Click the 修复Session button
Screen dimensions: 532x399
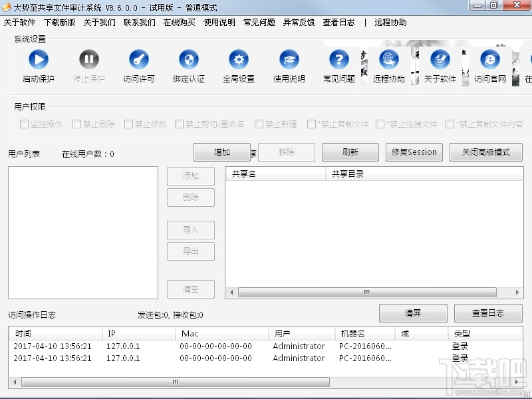coord(414,152)
